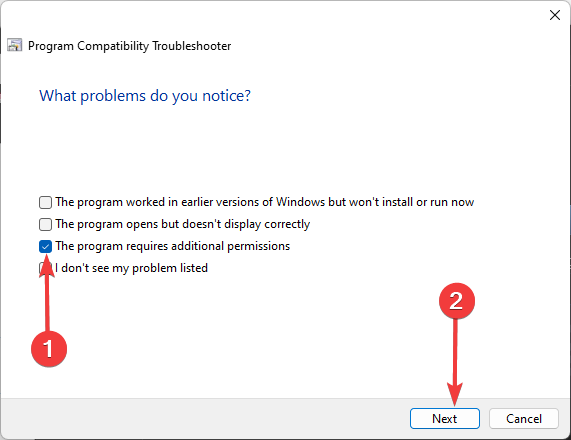This screenshot has height=440, width=571.
Task: Click the red arrow pointing at Next
Action: click(x=455, y=362)
